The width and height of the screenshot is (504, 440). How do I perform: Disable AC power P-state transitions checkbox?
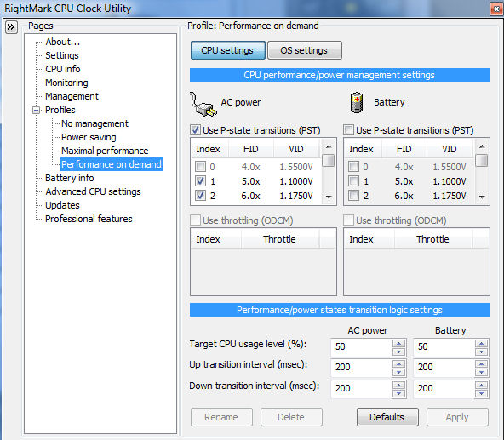coord(195,130)
